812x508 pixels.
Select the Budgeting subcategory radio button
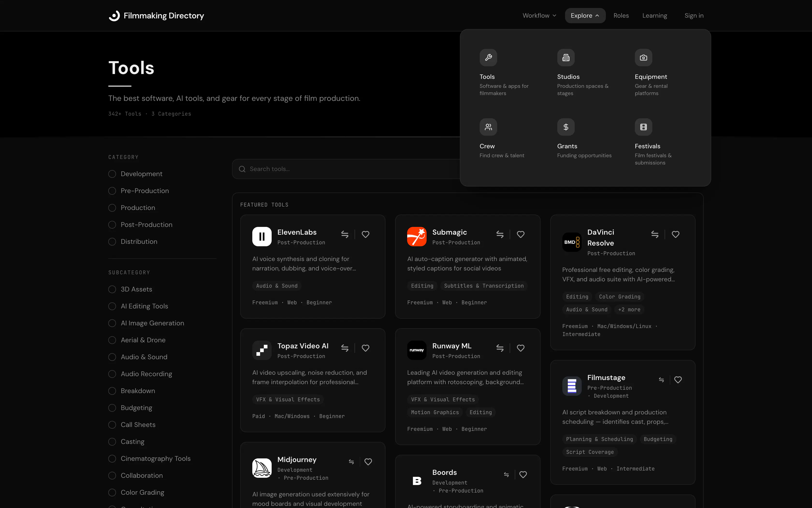point(112,408)
